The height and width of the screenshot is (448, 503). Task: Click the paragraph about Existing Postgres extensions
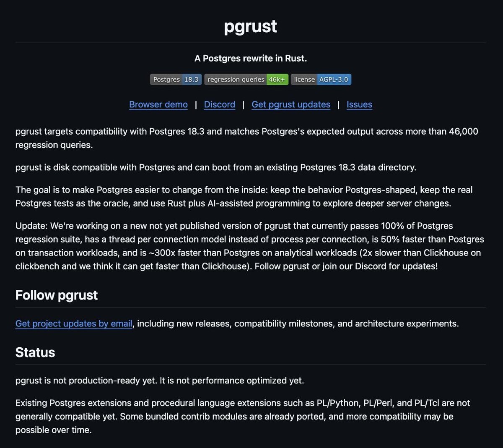click(243, 416)
